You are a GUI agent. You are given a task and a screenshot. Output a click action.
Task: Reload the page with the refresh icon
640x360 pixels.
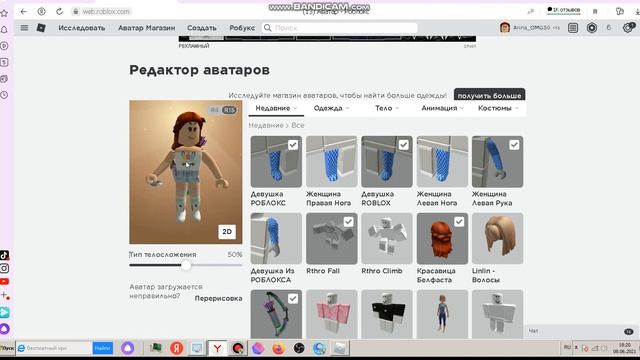click(60, 11)
